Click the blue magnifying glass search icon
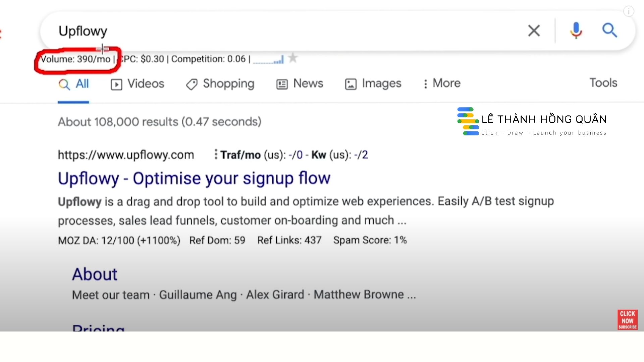The height and width of the screenshot is (362, 644). 609,31
